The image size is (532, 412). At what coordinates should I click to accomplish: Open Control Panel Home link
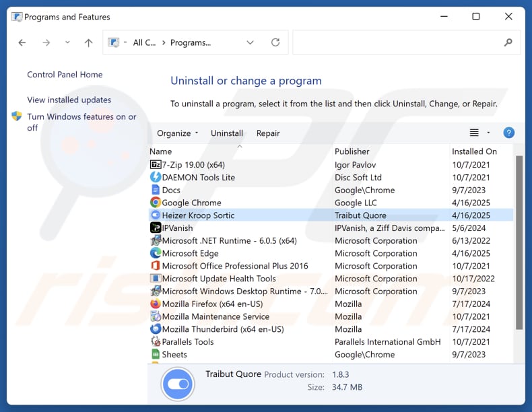pos(65,75)
